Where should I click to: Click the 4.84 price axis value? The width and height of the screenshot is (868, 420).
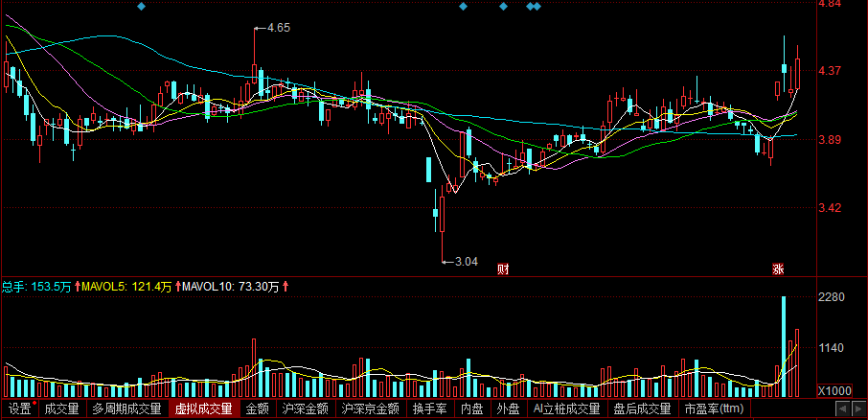[x=830, y=4]
